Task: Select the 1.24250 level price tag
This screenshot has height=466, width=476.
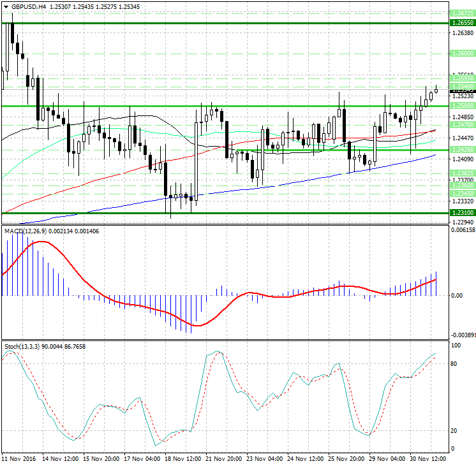Action: [x=462, y=149]
